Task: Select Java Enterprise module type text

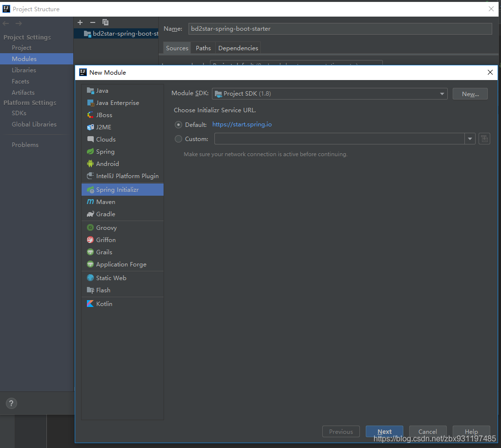Action: [118, 103]
